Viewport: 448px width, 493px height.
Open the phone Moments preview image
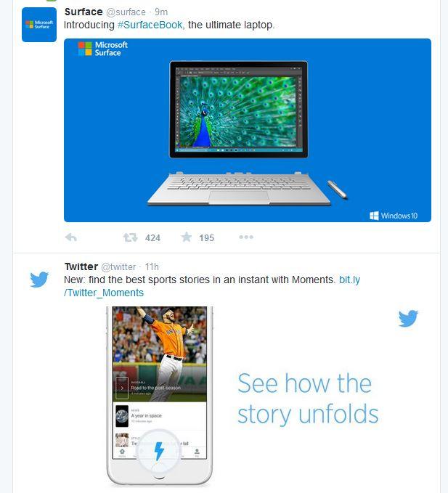(x=160, y=396)
